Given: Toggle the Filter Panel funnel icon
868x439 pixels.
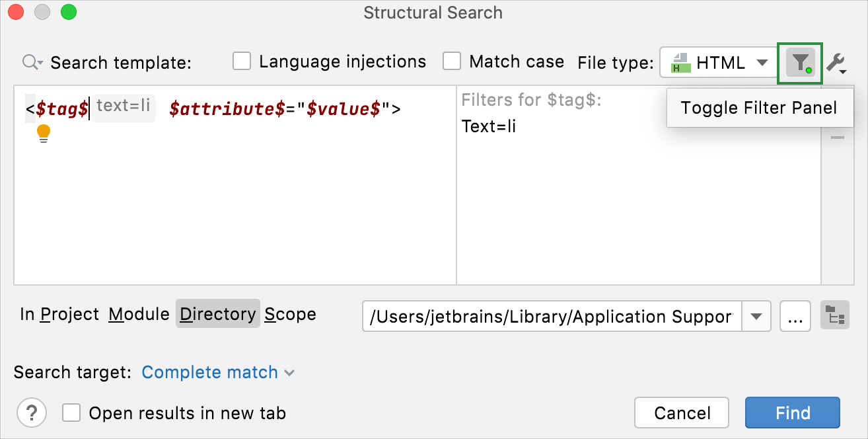Looking at the screenshot, I should [799, 63].
